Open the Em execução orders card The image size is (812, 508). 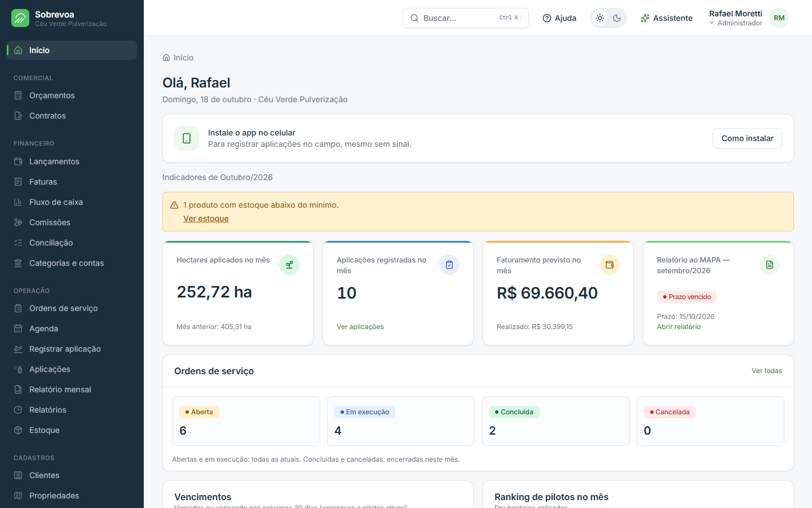point(401,421)
